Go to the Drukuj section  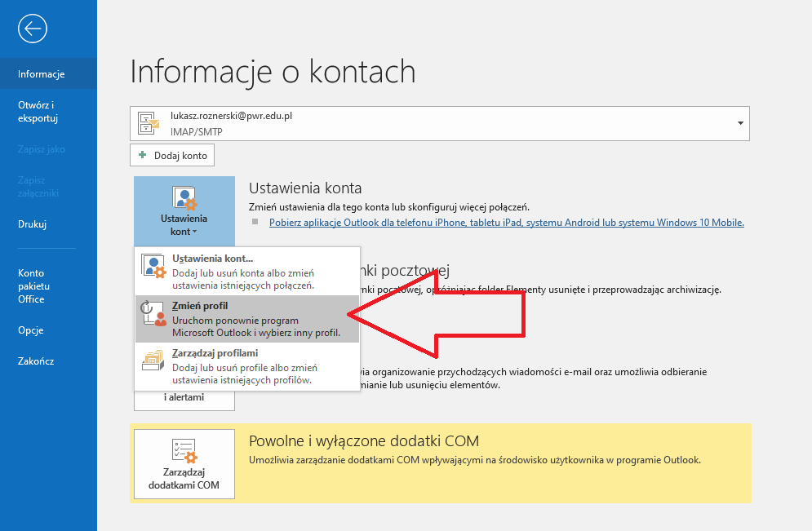pyautogui.click(x=33, y=224)
